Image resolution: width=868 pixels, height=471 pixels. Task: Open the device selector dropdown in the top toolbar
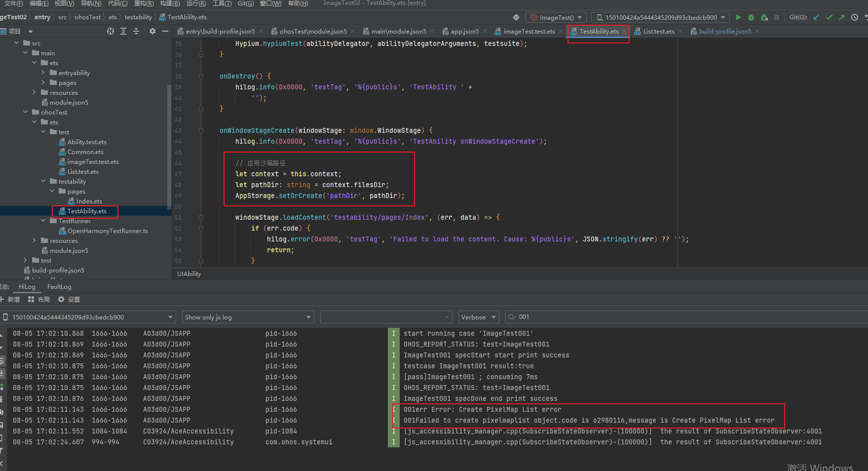pyautogui.click(x=660, y=17)
